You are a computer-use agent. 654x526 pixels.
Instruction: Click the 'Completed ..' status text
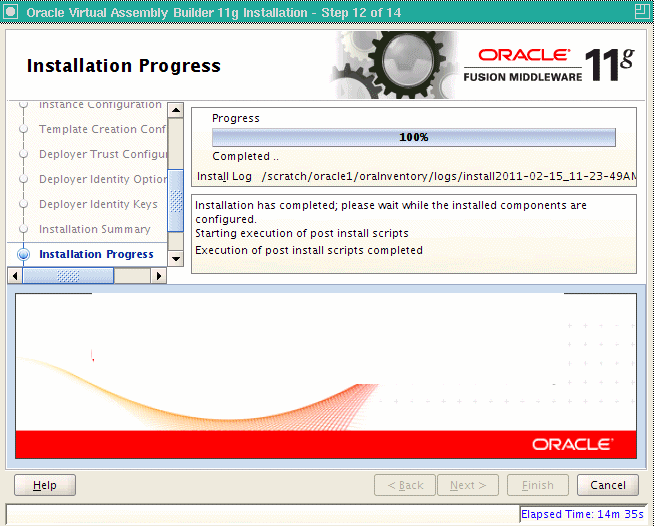click(245, 156)
